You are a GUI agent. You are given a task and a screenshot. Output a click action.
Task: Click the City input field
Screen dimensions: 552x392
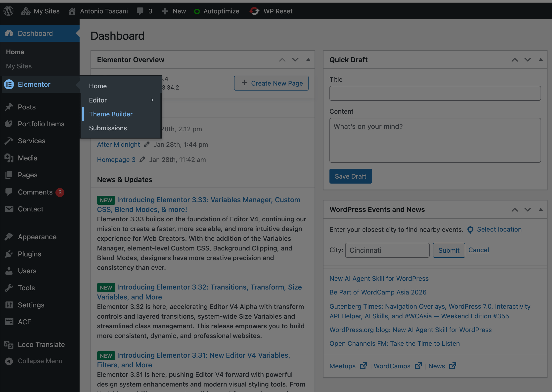pos(387,250)
